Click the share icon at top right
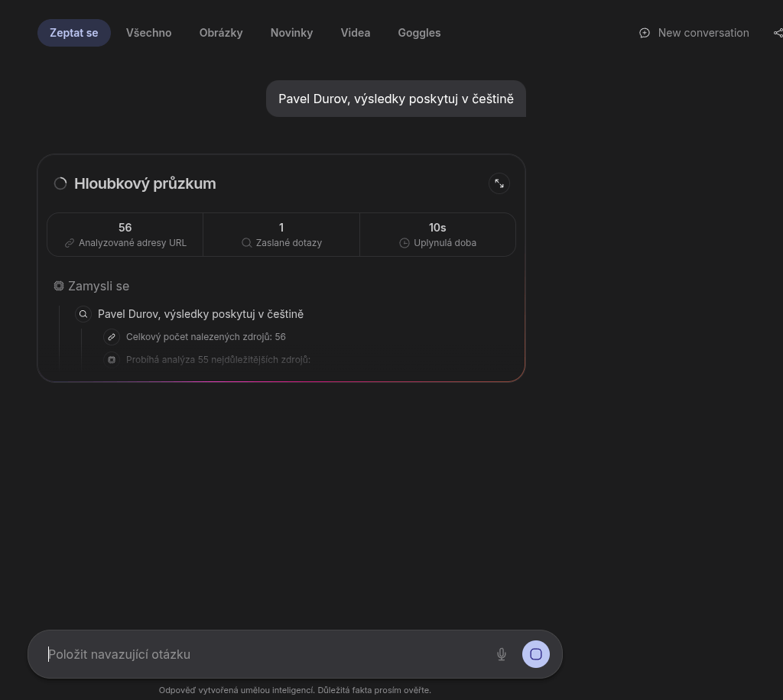783x700 pixels. pos(778,33)
